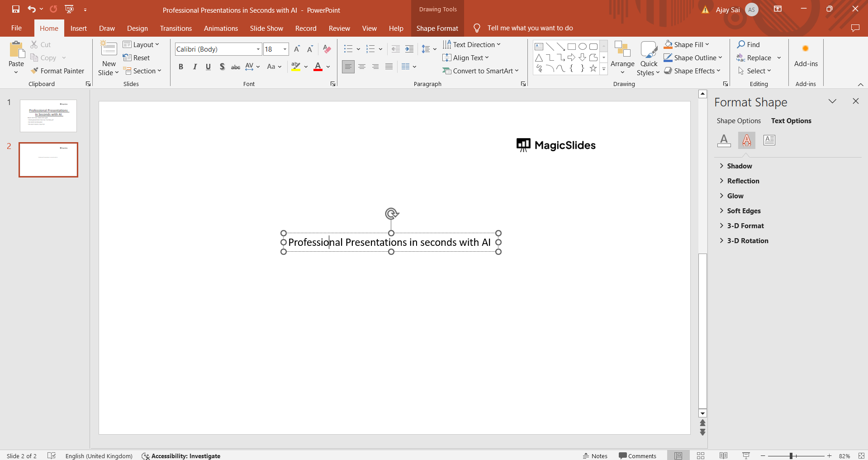This screenshot has height=460, width=868.
Task: Open the Transitions ribbon tab
Action: (x=175, y=28)
